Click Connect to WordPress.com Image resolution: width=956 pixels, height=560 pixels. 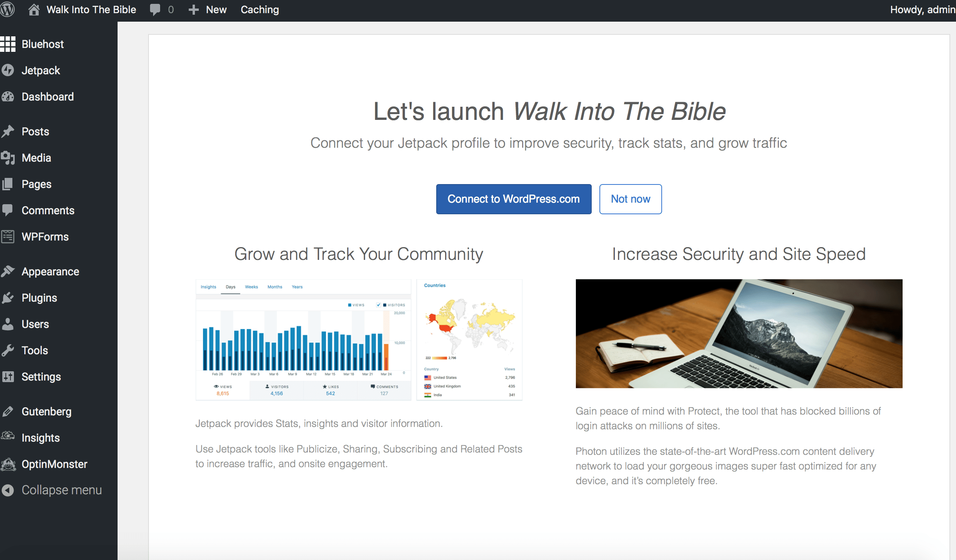tap(514, 199)
